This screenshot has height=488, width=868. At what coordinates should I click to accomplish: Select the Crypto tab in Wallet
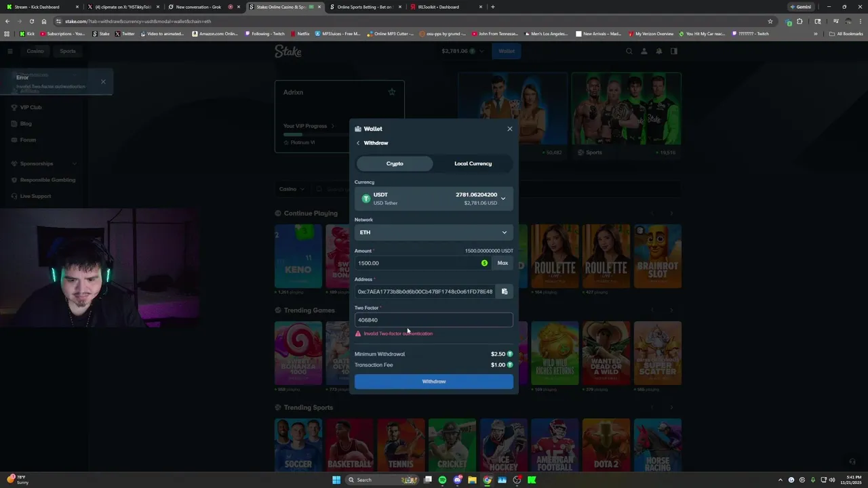pos(395,163)
